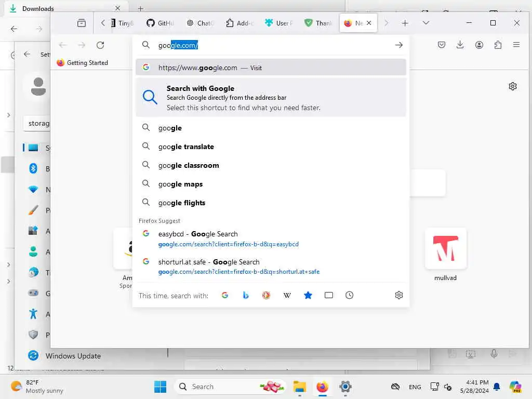Switch to the Thank tab
The width and height of the screenshot is (532, 399).
tap(318, 23)
